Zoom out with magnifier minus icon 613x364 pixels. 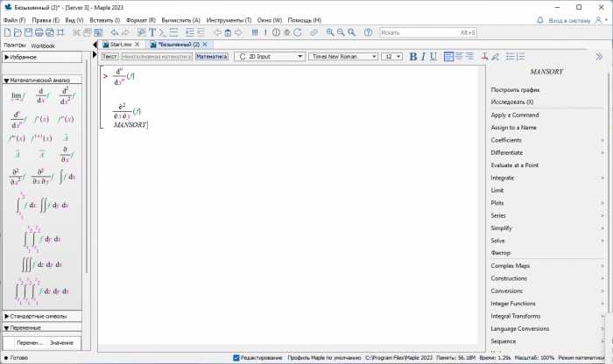tap(341, 32)
